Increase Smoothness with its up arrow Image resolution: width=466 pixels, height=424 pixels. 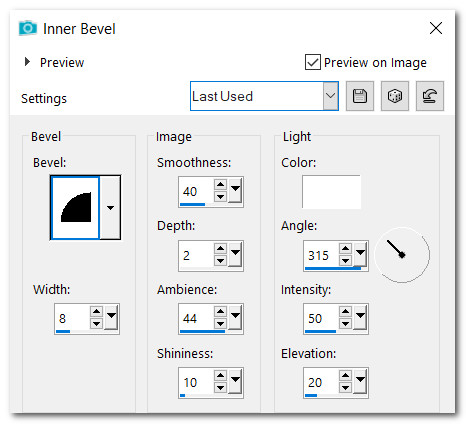point(220,184)
